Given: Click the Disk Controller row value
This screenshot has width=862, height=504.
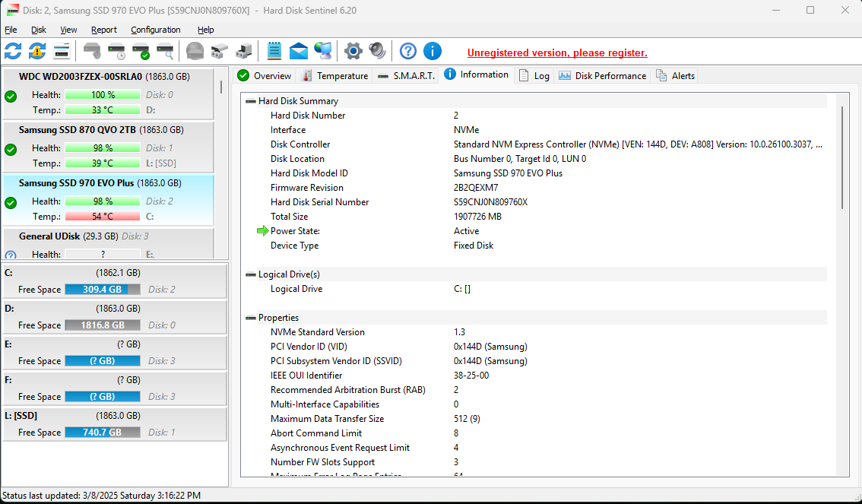Looking at the screenshot, I should [x=638, y=144].
